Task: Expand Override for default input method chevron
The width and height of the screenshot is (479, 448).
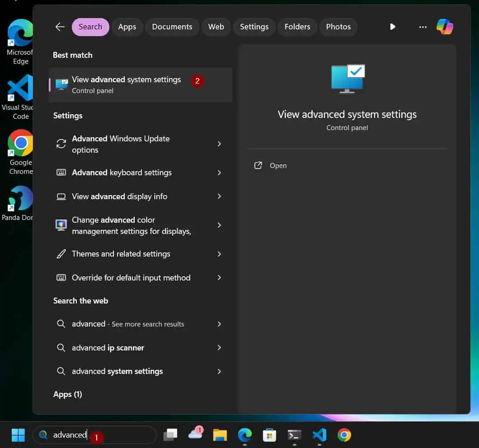Action: point(219,277)
